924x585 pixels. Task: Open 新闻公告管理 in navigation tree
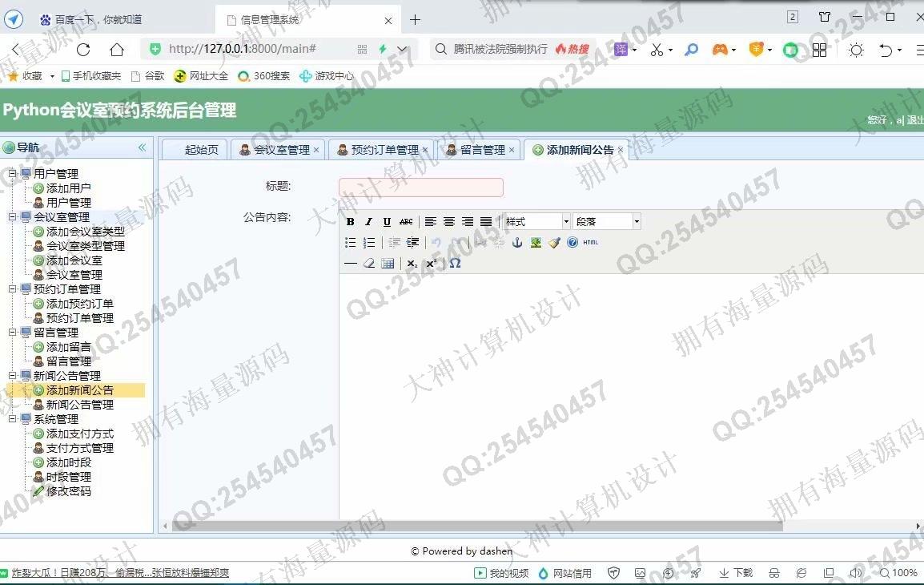[x=79, y=405]
